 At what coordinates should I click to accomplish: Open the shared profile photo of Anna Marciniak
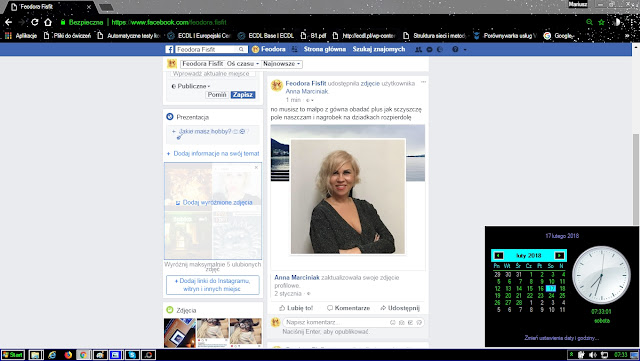(348, 196)
